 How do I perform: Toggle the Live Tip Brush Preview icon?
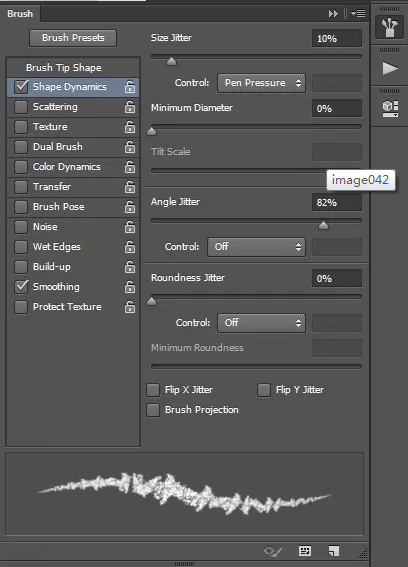[273, 551]
